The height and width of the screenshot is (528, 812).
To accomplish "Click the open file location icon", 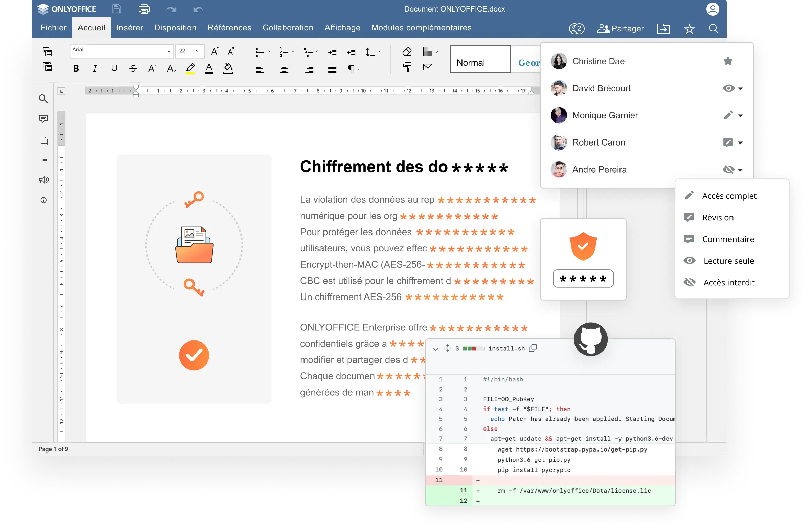I will (x=663, y=29).
